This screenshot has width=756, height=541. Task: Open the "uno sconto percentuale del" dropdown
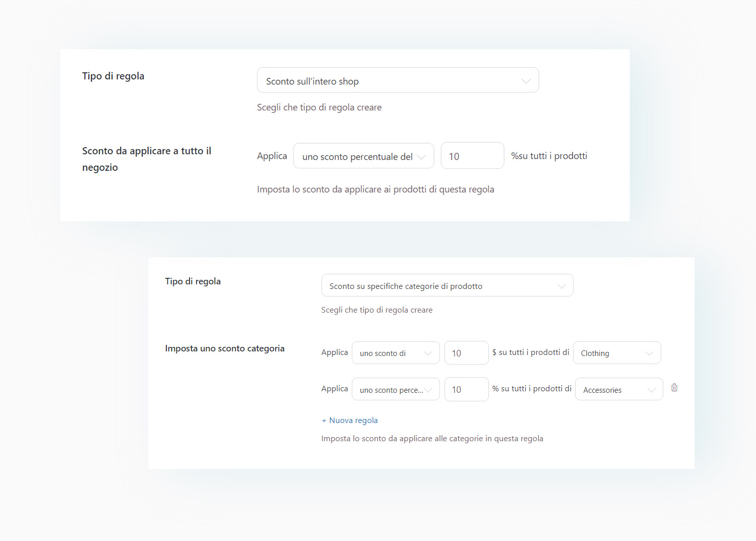pos(363,156)
